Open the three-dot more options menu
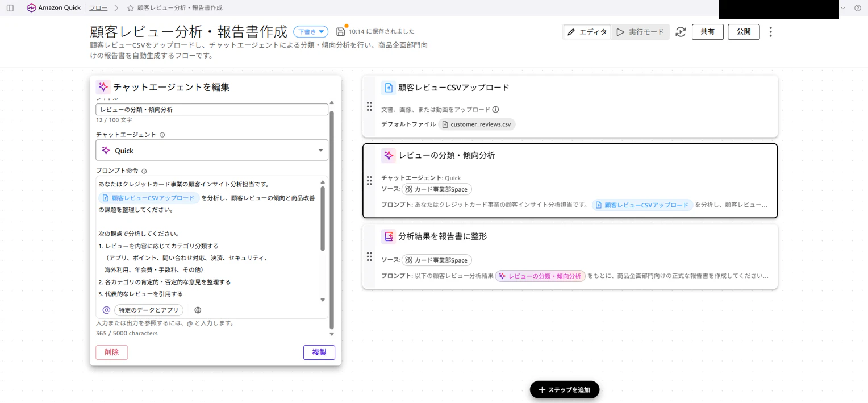This screenshot has height=403, width=868. 770,32
